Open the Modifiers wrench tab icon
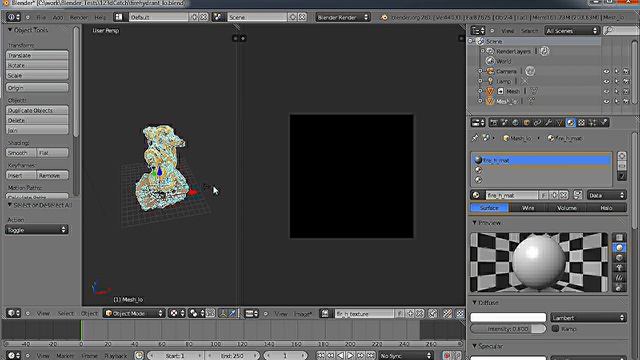 549,122
